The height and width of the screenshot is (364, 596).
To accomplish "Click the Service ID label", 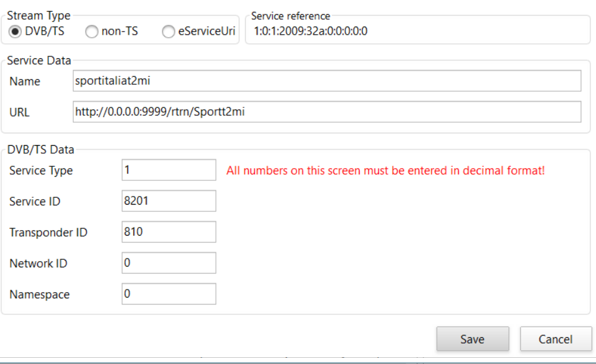I will (35, 202).
